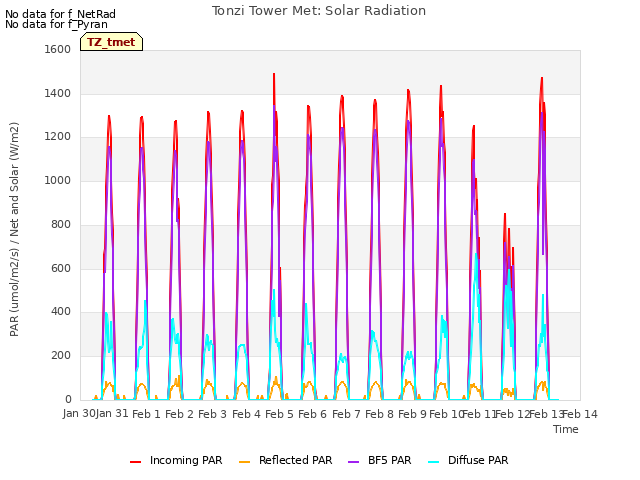The width and height of the screenshot is (640, 480).
Task: Select the Diffuse PAR legend label
Action: pos(478,460)
